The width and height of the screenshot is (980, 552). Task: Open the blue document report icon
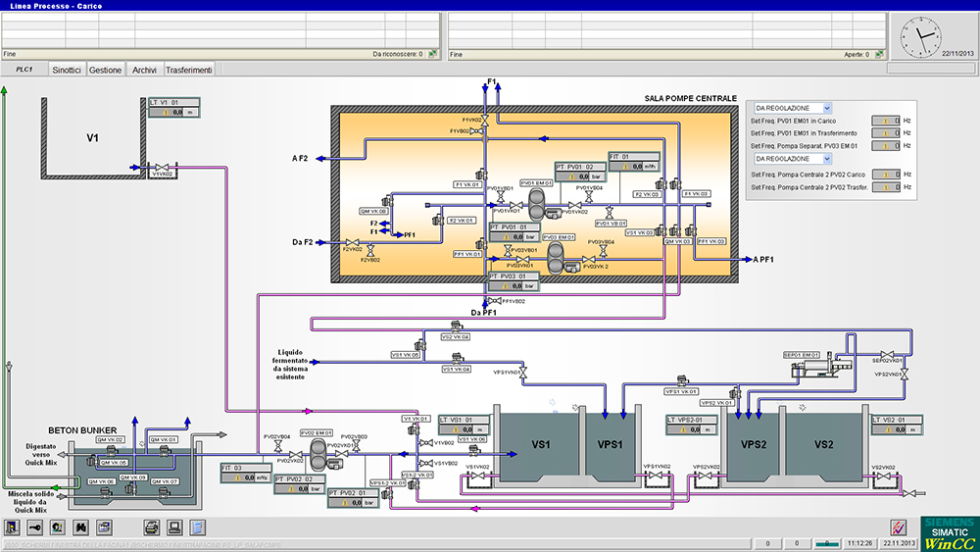[198, 527]
